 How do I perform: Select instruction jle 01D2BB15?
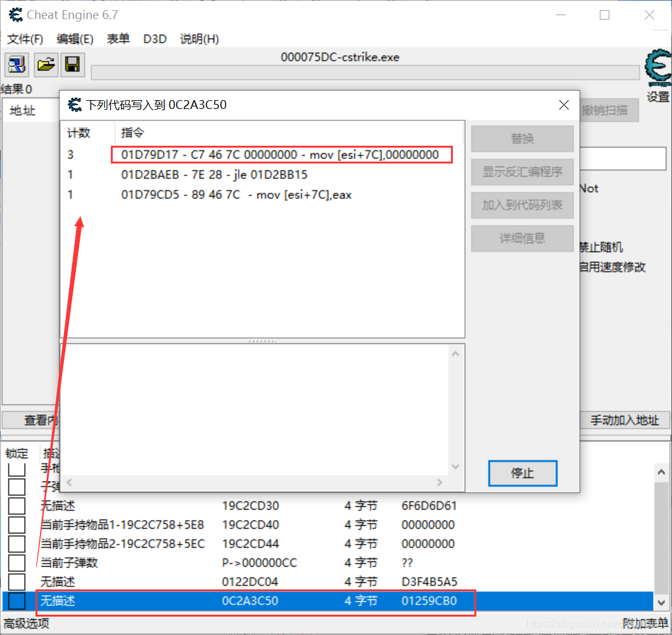214,175
